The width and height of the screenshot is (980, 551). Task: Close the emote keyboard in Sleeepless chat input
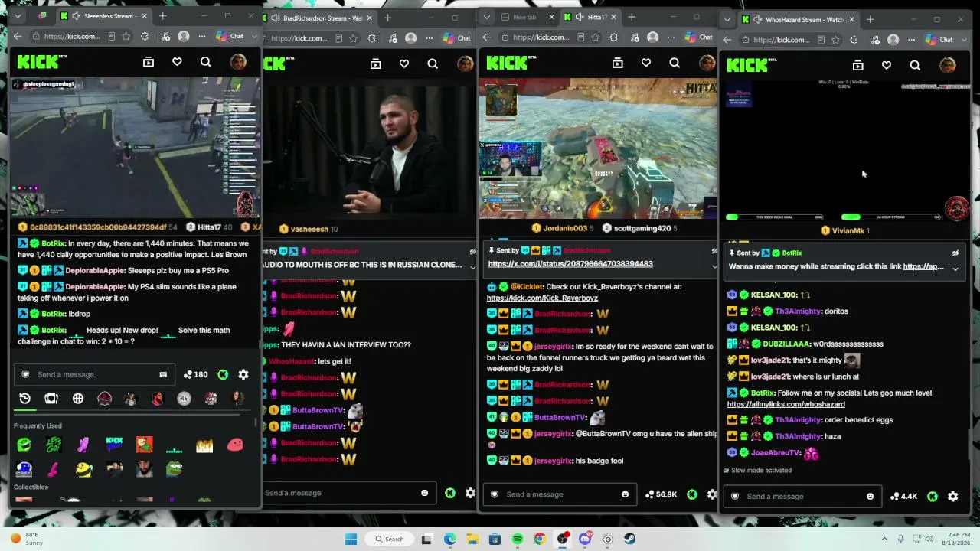tap(163, 374)
